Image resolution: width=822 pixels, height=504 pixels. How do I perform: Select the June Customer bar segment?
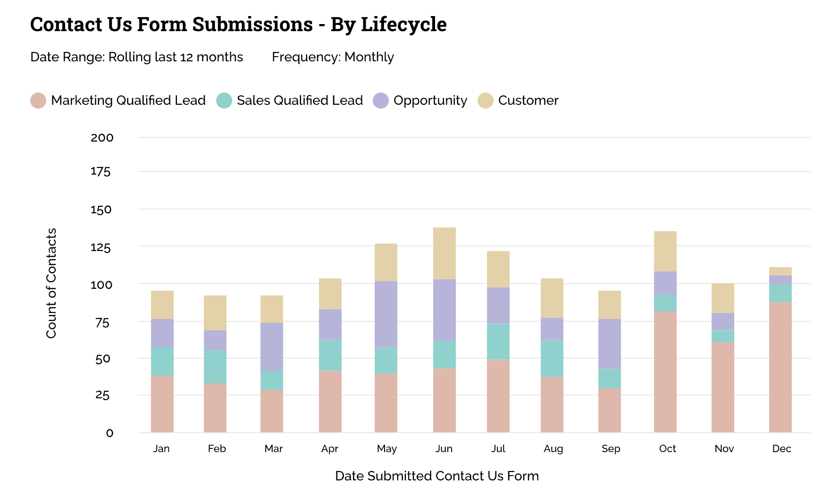tap(445, 253)
